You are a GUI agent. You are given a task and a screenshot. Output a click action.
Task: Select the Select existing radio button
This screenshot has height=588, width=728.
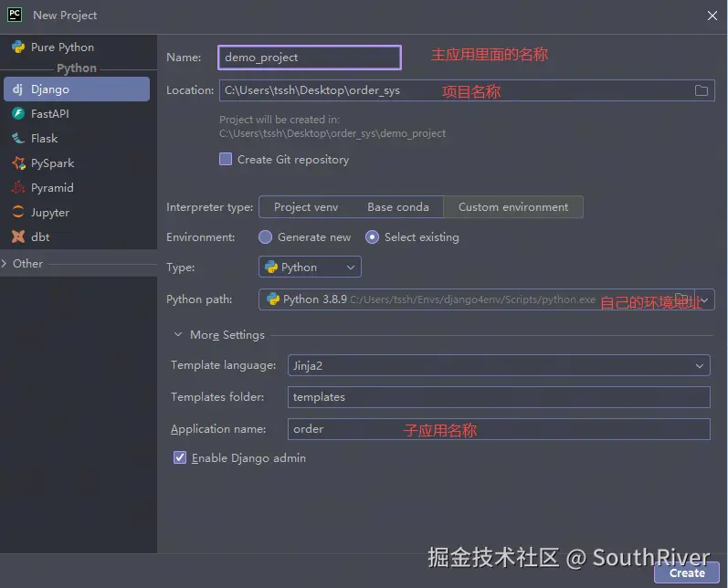tap(372, 237)
